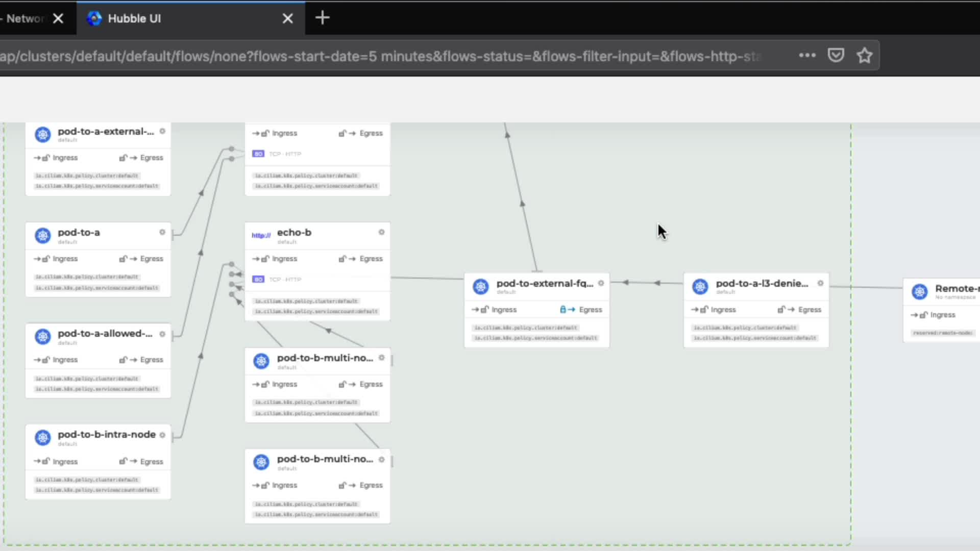Image resolution: width=980 pixels, height=551 pixels.
Task: Click Egress label on pod-to-a card
Action: 151,259
